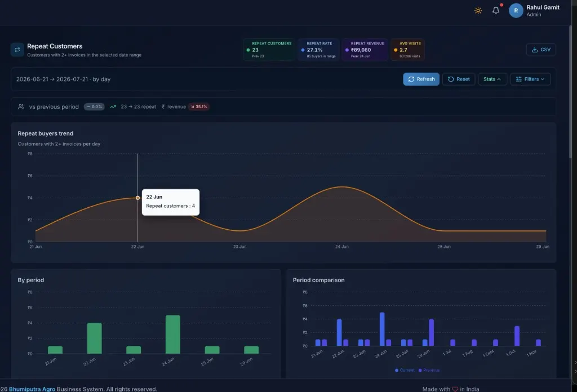Click the tall 24 Jun comparison bar

[382, 329]
